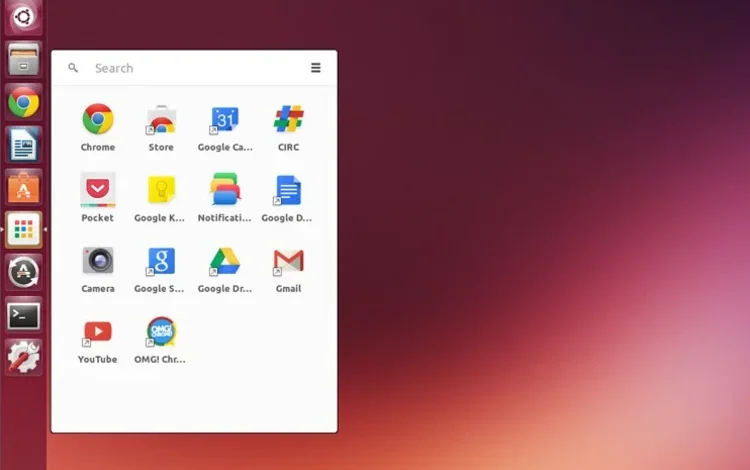This screenshot has width=750, height=470.
Task: Launch Google Docs app
Action: tap(288, 190)
